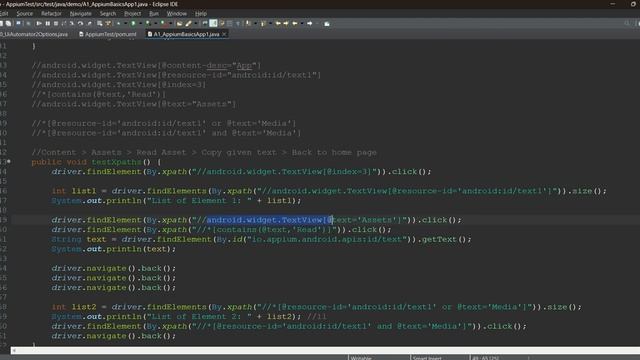640x360 pixels.
Task: Click the Coverage launch toolbar icon
Action: click(148, 23)
